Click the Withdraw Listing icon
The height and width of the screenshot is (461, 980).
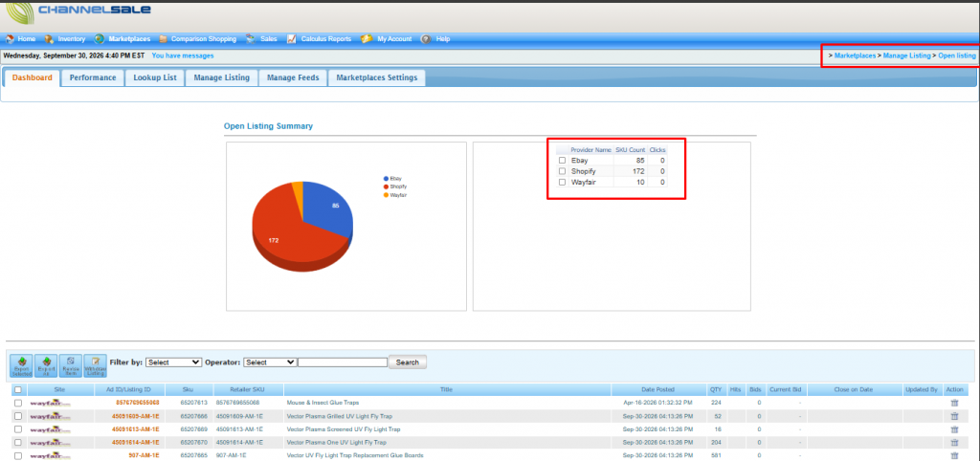(95, 366)
